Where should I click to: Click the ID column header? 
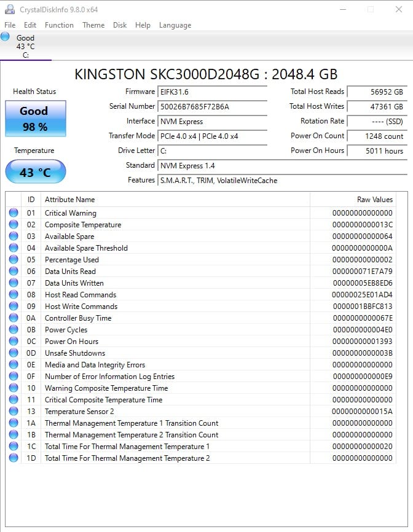(31, 200)
